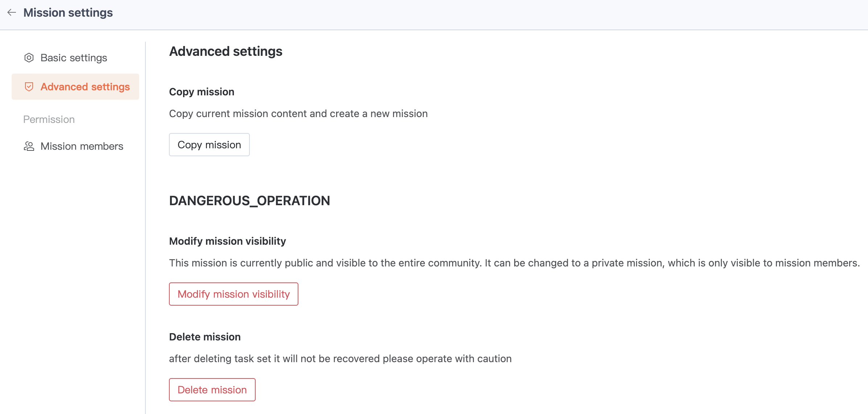The height and width of the screenshot is (414, 868).
Task: Click the Permission section label
Action: [x=49, y=119]
